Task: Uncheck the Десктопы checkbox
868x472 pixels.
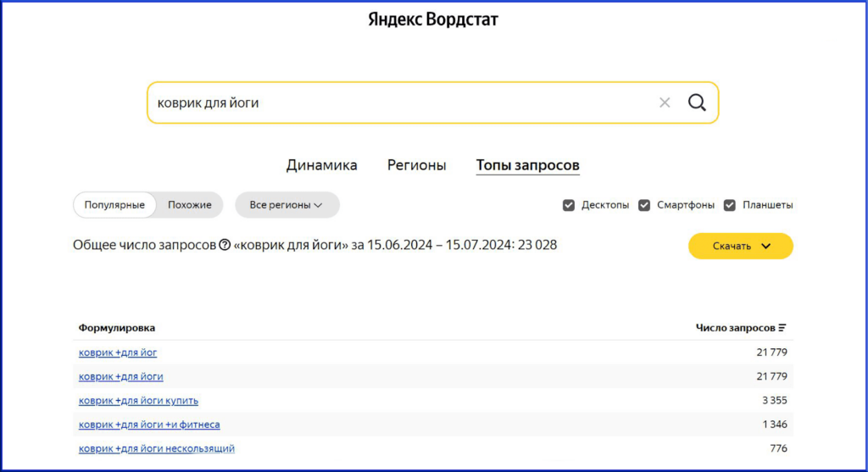Action: click(x=569, y=205)
